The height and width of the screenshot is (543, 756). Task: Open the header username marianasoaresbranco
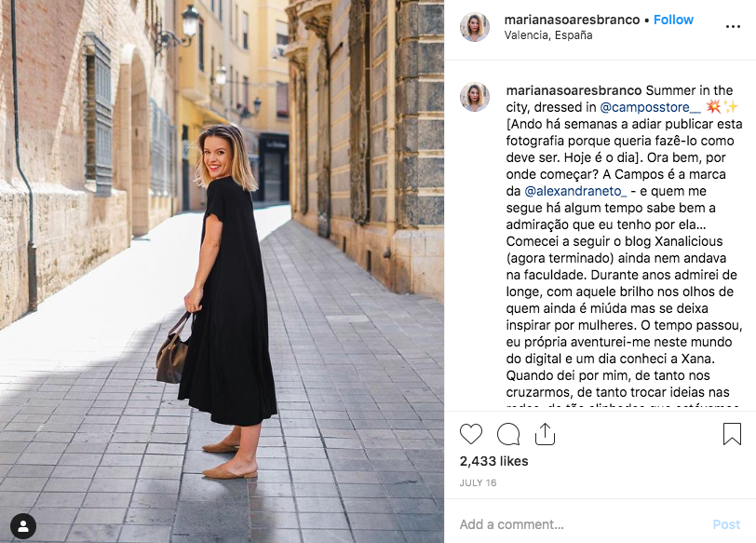[572, 20]
